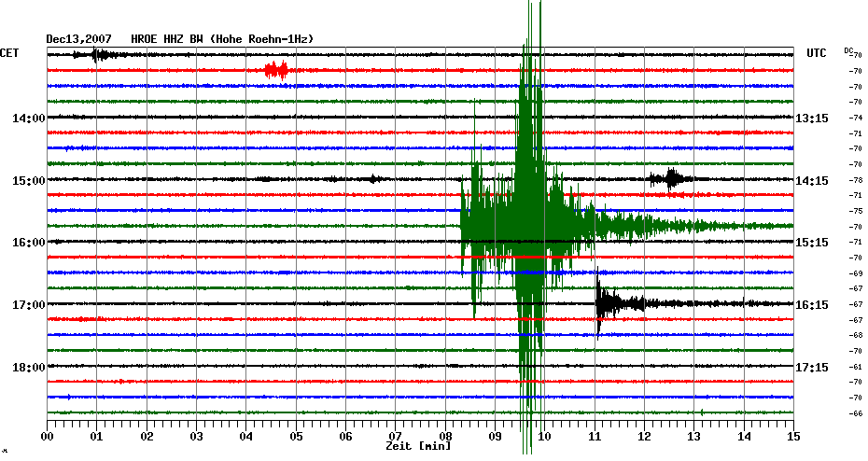Click the '15:15' UTC time label
Screen dimensions: 868x461
812,243
